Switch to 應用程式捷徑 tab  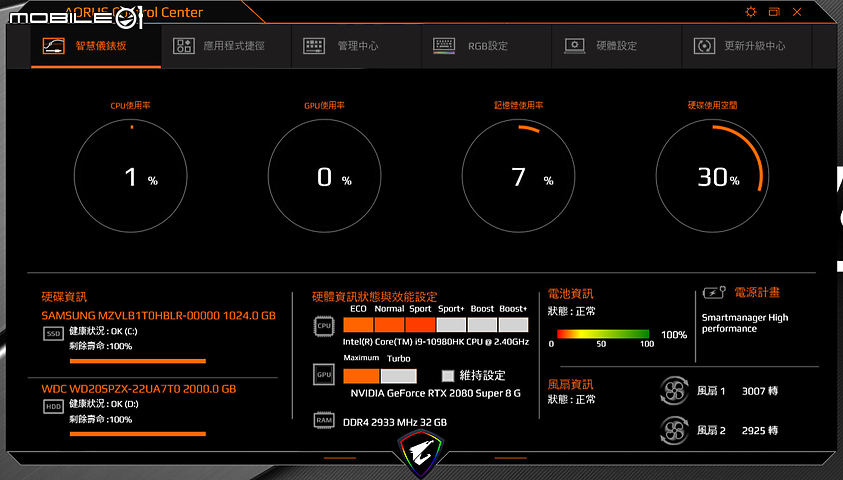pyautogui.click(x=226, y=46)
